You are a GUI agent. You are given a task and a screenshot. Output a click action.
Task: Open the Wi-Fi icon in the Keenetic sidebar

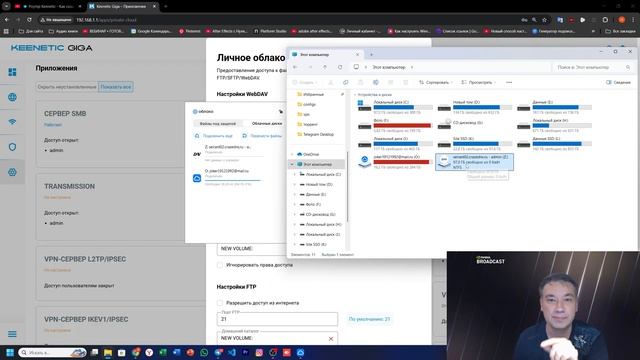[x=12, y=122]
